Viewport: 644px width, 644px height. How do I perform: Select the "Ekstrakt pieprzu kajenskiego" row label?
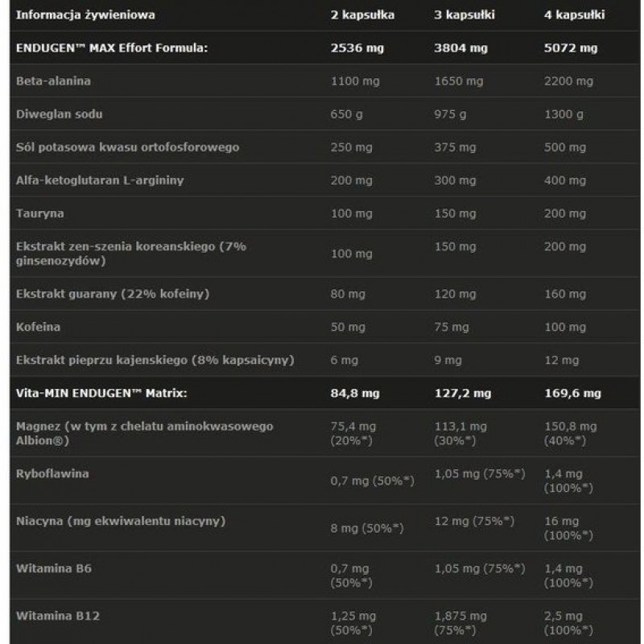coord(155,360)
